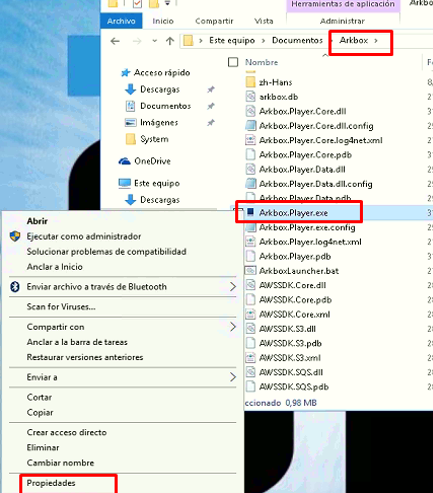The width and height of the screenshot is (433, 493).
Task: Click the up one level arrow
Action: click(170, 41)
